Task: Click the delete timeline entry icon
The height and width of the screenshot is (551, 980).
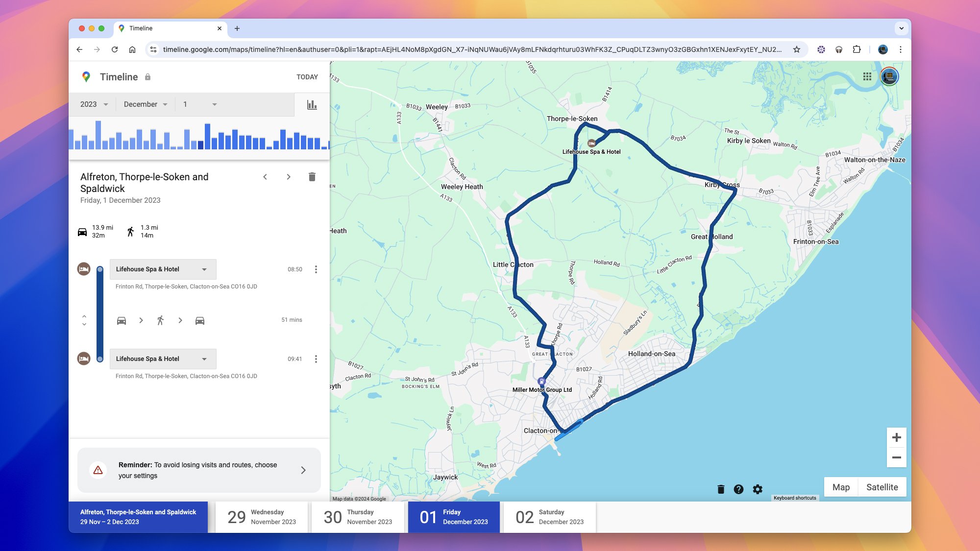Action: coord(312,177)
